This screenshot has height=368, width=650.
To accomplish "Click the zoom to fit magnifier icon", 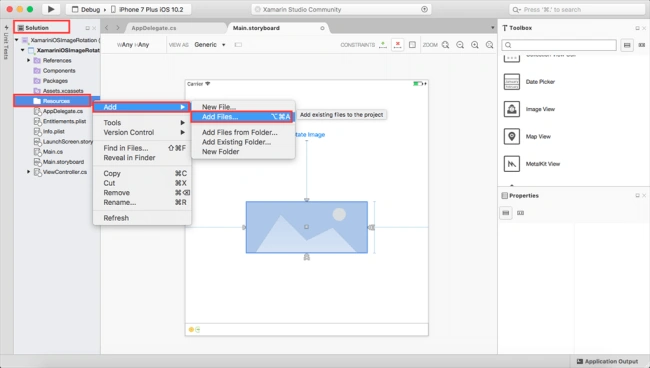I will pyautogui.click(x=446, y=45).
